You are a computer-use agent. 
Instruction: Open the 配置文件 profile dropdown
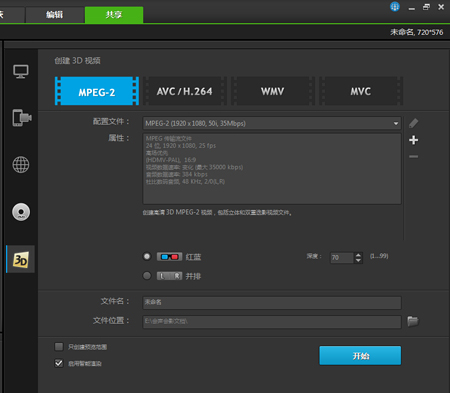[272, 123]
